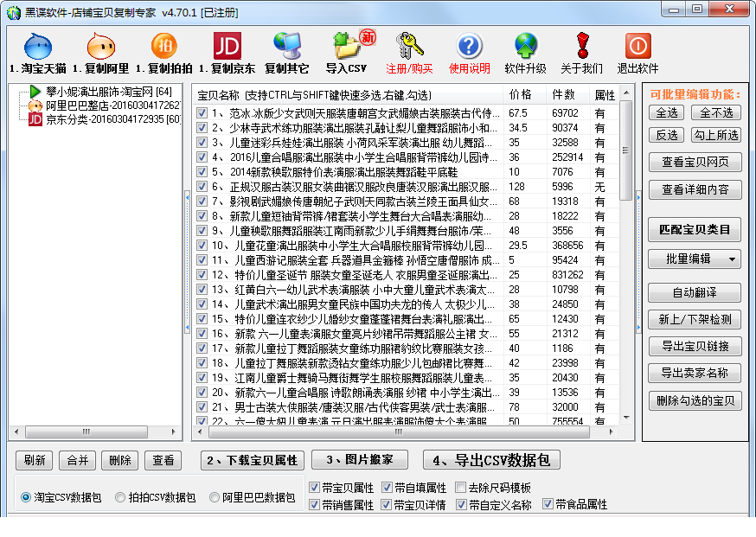This screenshot has width=756, height=537.
Task: Toggle 带自填属性 checkbox
Action: click(387, 488)
